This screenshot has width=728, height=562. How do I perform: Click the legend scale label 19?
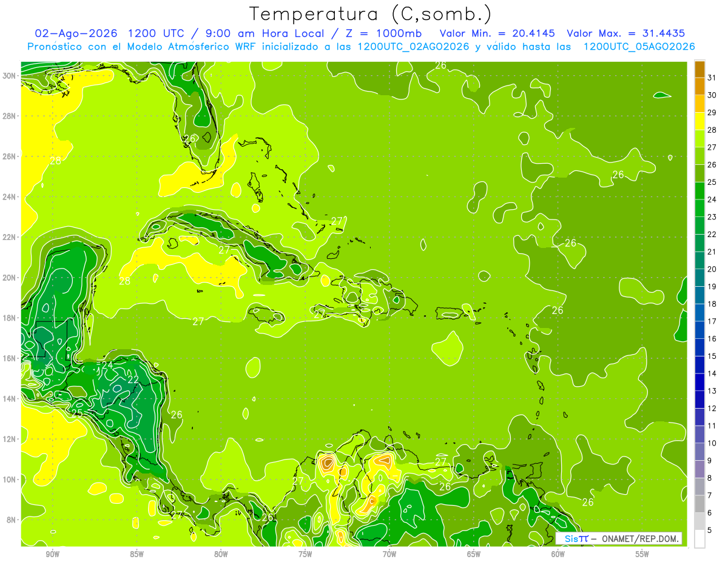712,286
